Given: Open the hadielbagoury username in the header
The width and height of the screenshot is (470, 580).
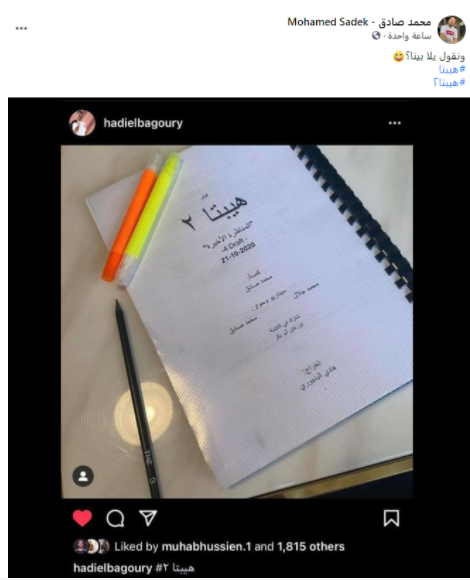Looking at the screenshot, I should click(x=143, y=123).
